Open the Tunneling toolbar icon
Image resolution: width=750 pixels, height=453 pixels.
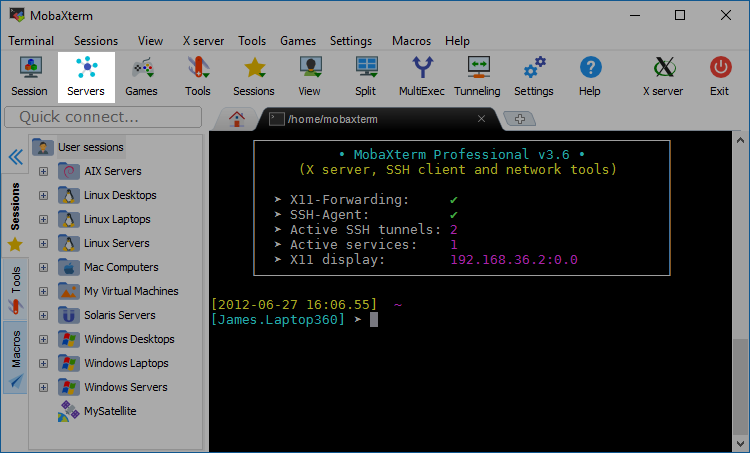click(478, 76)
